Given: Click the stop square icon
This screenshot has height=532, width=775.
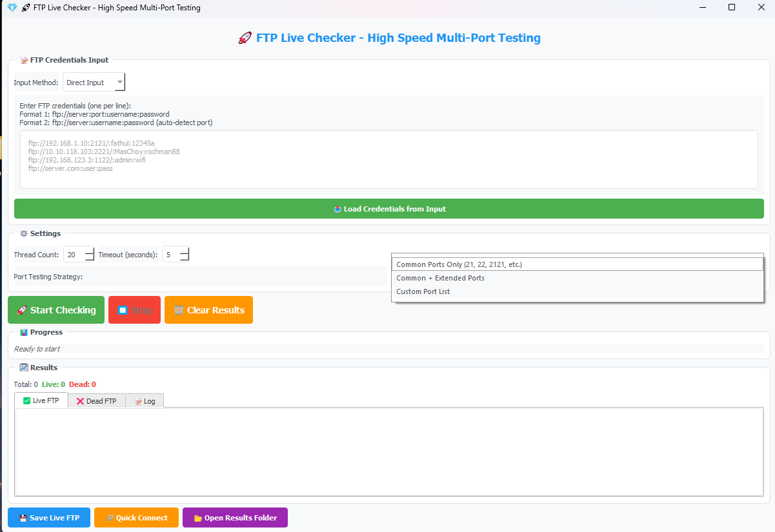Looking at the screenshot, I should click(123, 310).
